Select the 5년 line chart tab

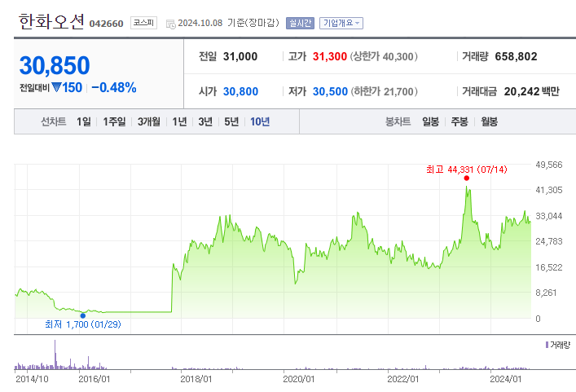[231, 121]
